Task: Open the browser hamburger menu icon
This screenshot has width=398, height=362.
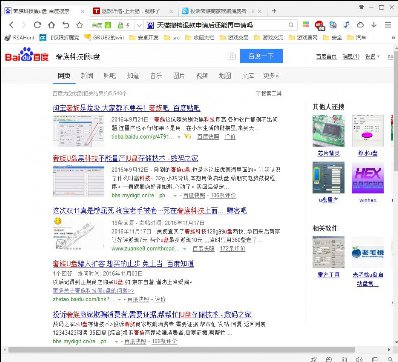Action: (388, 25)
